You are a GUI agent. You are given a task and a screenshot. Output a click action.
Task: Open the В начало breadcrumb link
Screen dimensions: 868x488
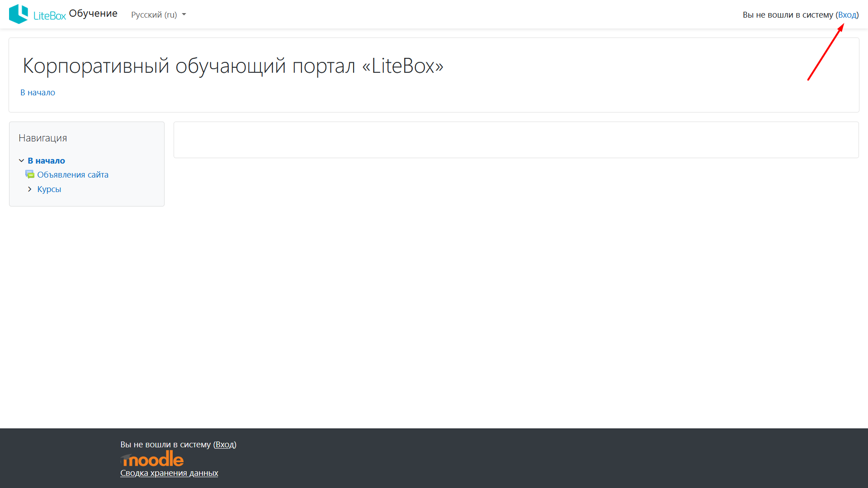pos(38,93)
